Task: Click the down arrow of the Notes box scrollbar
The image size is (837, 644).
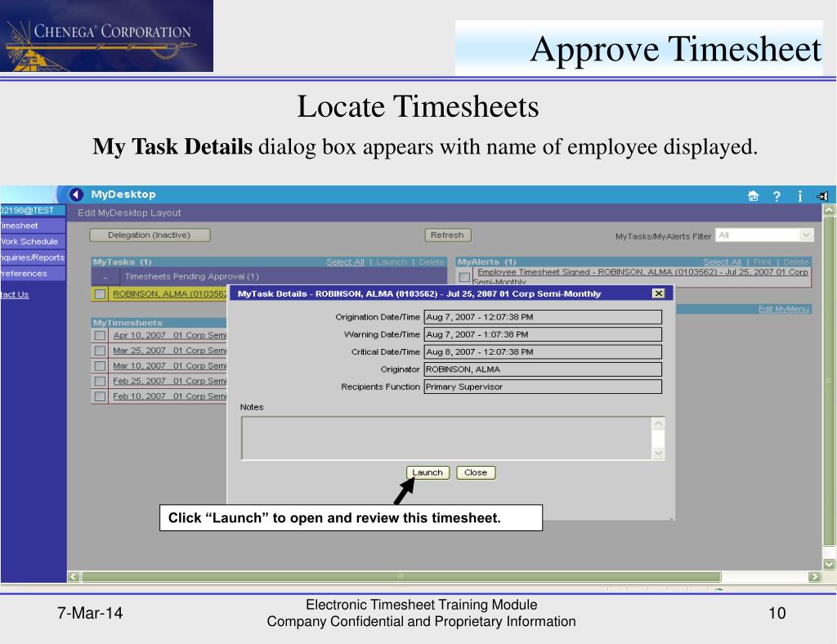Action: tap(658, 453)
